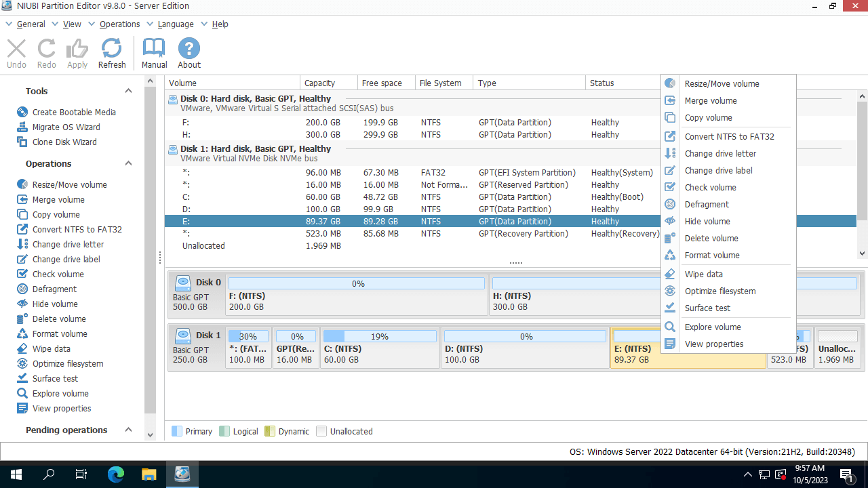Choose Convert NTFS to FAT32 in sidebar
Screen dimensions: 868x488
(x=69, y=230)
